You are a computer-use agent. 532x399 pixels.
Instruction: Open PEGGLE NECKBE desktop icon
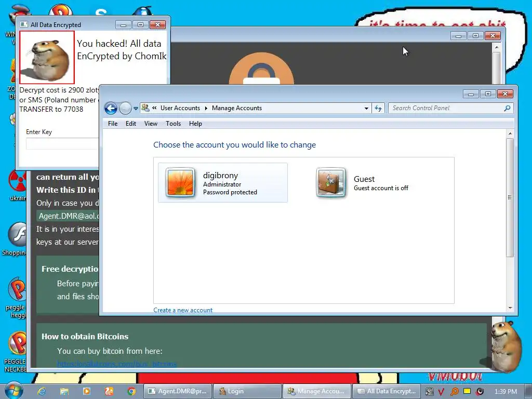point(16,352)
